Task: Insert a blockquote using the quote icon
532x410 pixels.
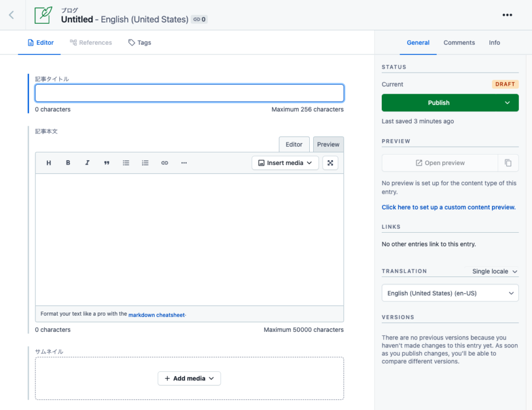Action: (x=106, y=163)
